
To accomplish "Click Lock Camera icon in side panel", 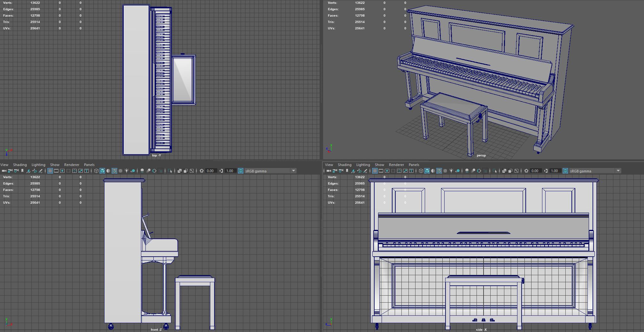I will (x=335, y=171).
